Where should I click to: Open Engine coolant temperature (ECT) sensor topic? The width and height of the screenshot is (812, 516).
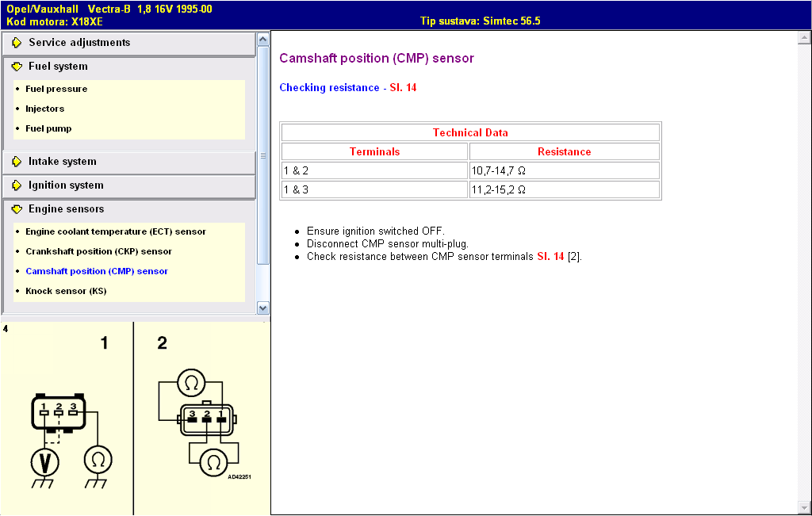pos(116,232)
